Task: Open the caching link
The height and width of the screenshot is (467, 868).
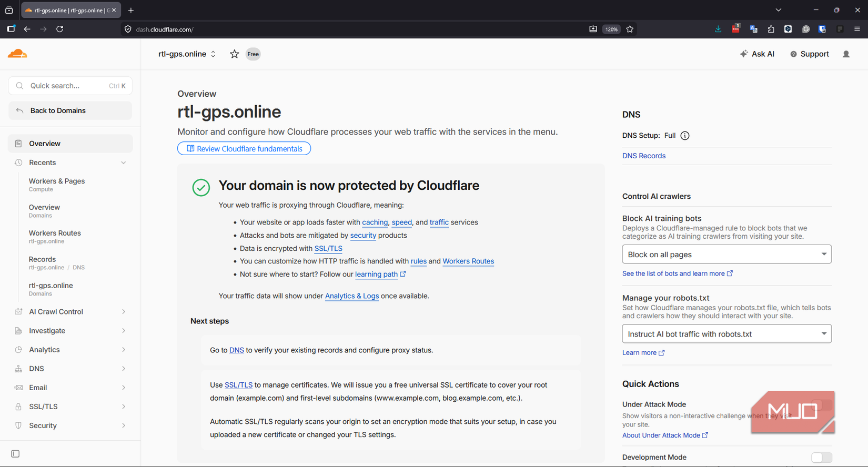Action: 375,222
